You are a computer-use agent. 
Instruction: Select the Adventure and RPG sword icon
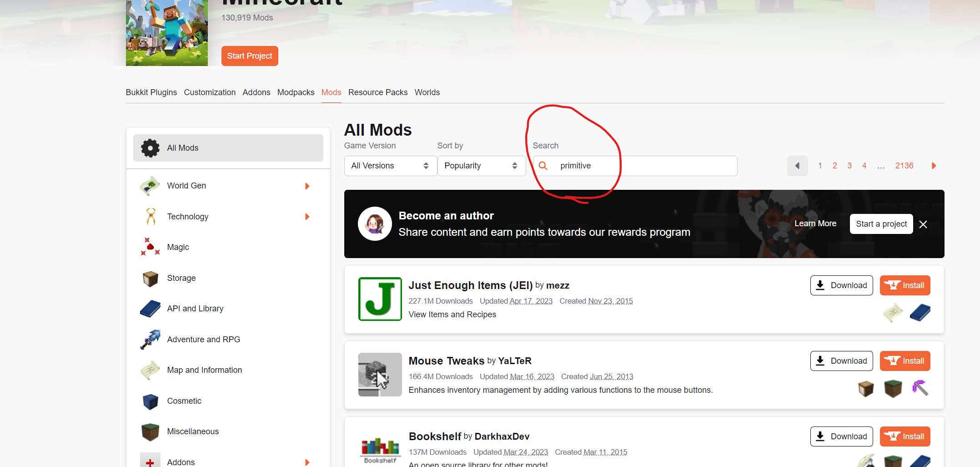point(150,340)
